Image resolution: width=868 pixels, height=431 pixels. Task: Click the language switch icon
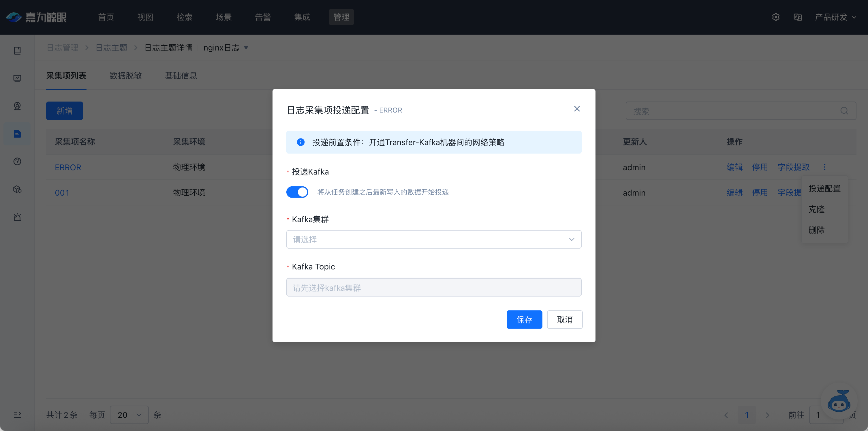coord(798,17)
